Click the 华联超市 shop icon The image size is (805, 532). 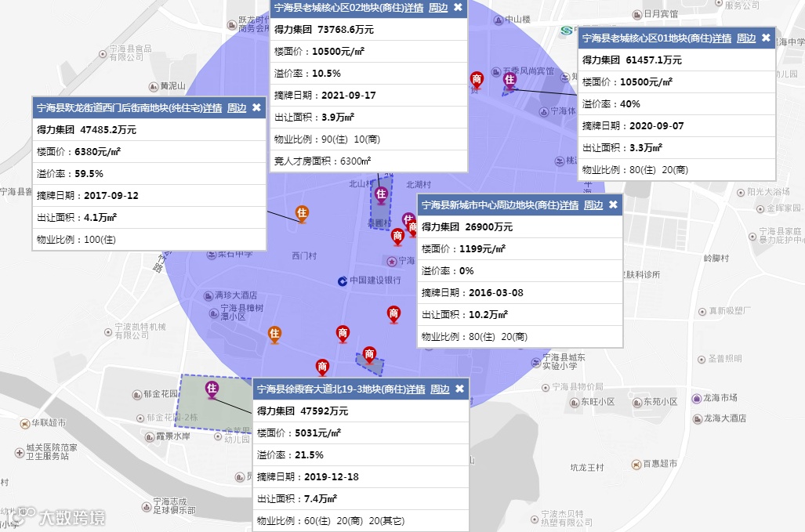pyautogui.click(x=24, y=424)
